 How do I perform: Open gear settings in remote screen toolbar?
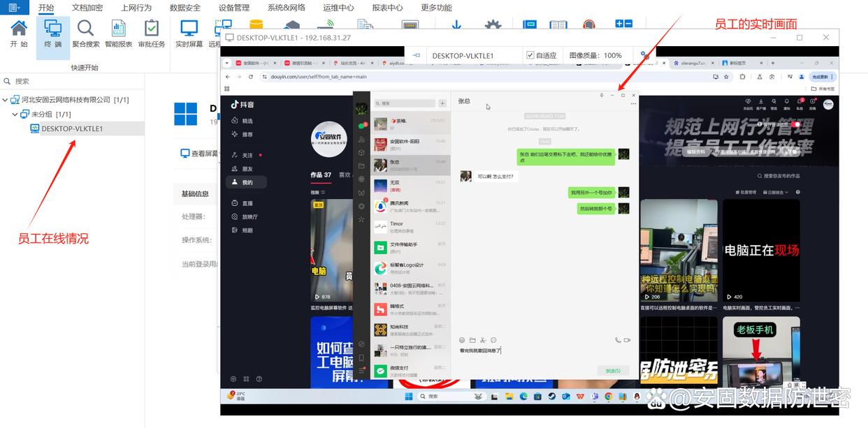pyautogui.click(x=644, y=55)
